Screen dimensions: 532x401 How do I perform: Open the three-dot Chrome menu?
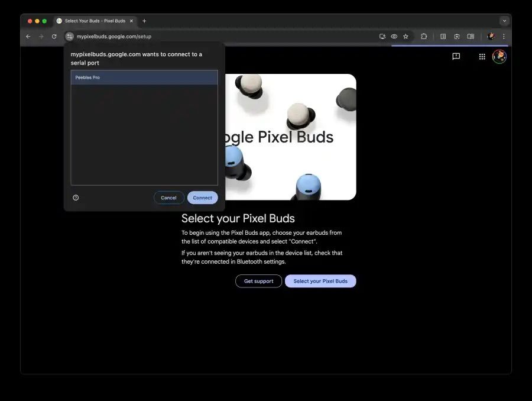(504, 36)
